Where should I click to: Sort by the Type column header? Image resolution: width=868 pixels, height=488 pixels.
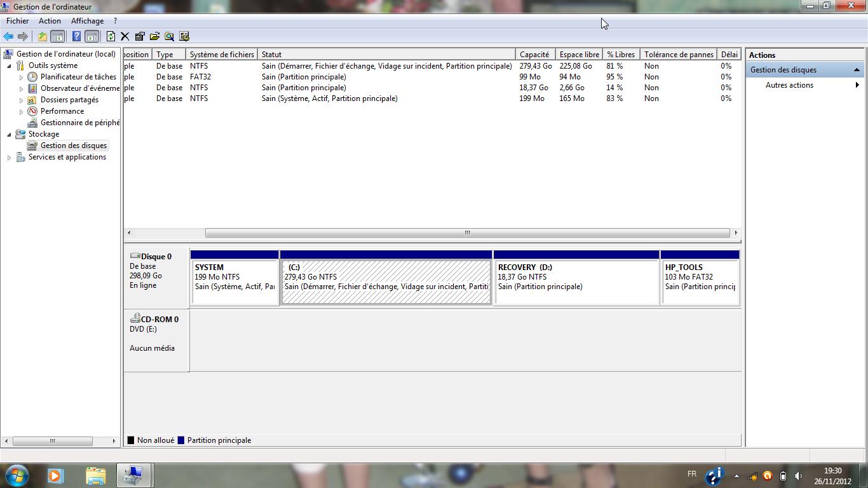[169, 55]
